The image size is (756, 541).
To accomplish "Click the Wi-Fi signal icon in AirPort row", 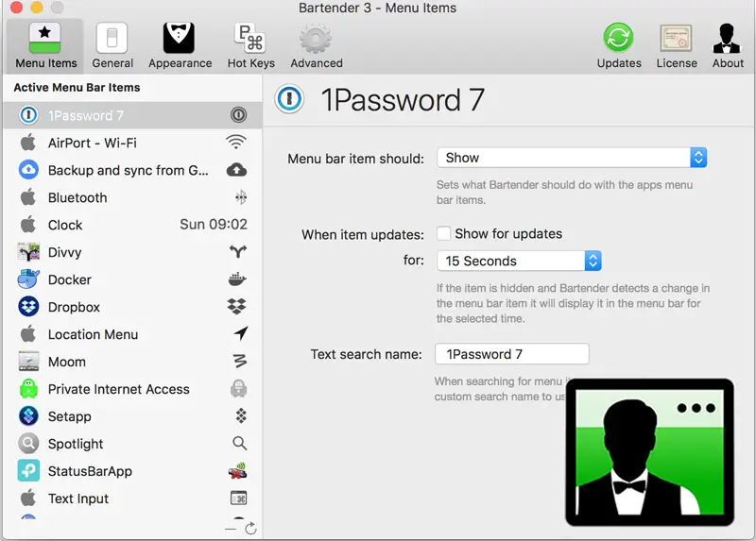I will coord(236,143).
